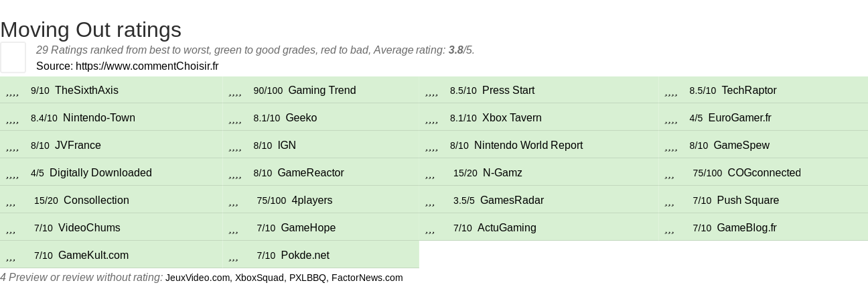Screen dimensions: 868x285
Task: Open the EuroGamer.fr review
Action: pos(739,118)
